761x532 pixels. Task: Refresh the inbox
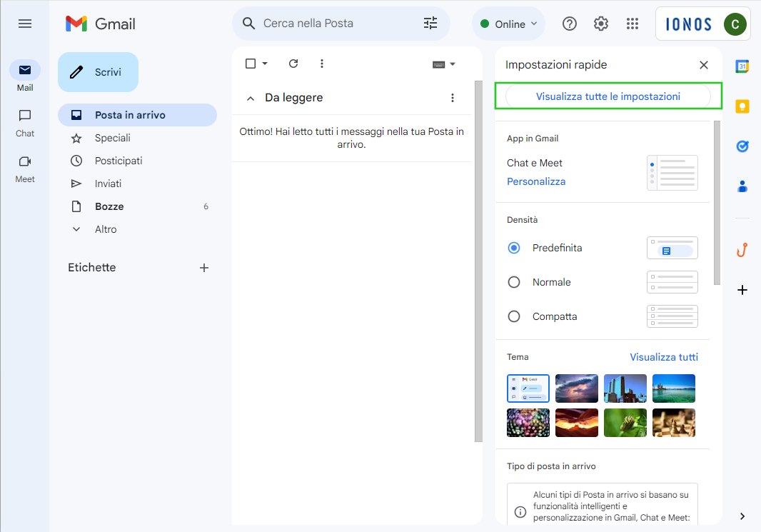click(293, 64)
